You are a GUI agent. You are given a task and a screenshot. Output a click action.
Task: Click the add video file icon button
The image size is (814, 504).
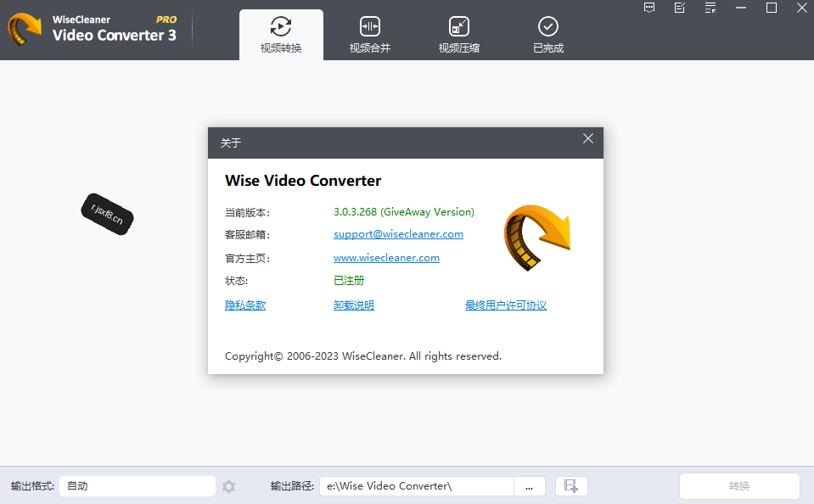[x=571, y=486]
